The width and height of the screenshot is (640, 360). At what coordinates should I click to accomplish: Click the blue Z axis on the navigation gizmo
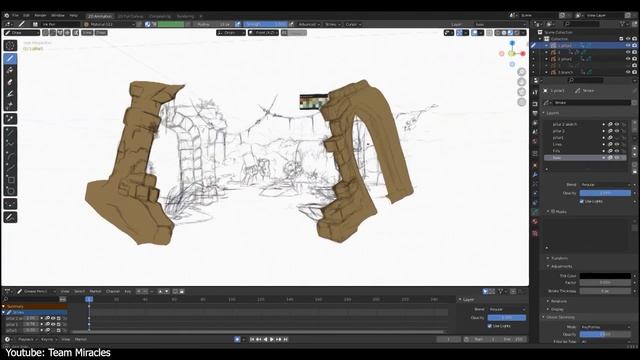512,43
